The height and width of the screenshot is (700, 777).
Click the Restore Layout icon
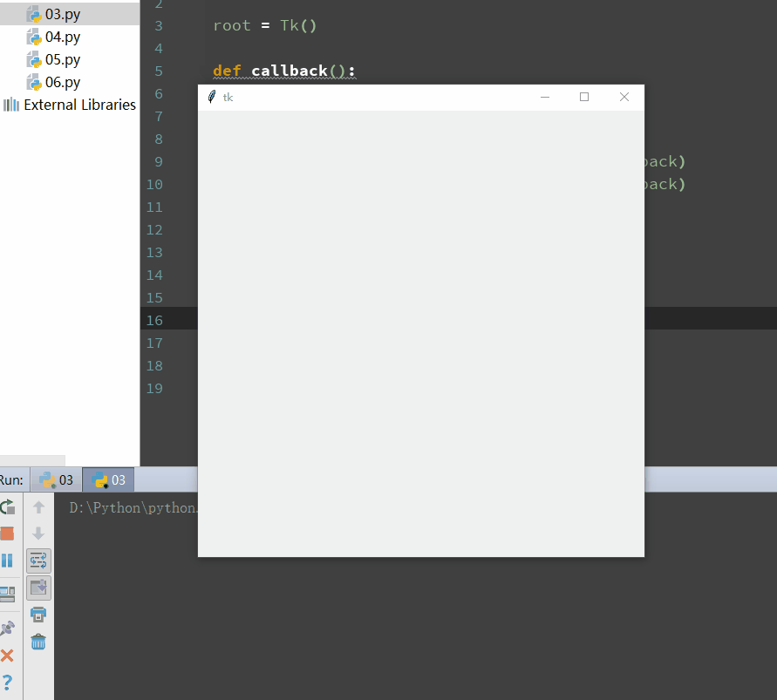pyautogui.click(x=8, y=594)
